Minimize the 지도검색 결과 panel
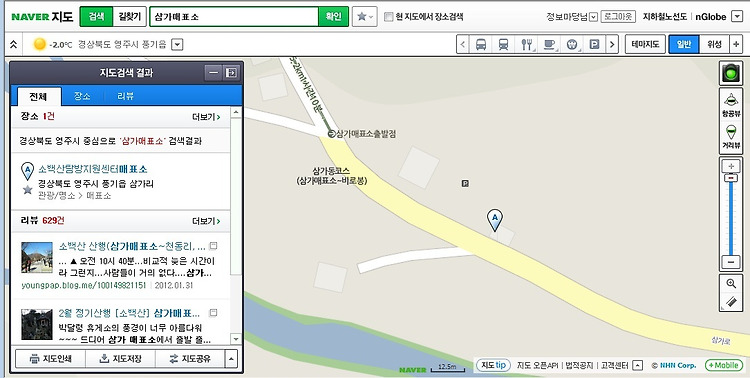This screenshot has height=378, width=750. [213, 73]
